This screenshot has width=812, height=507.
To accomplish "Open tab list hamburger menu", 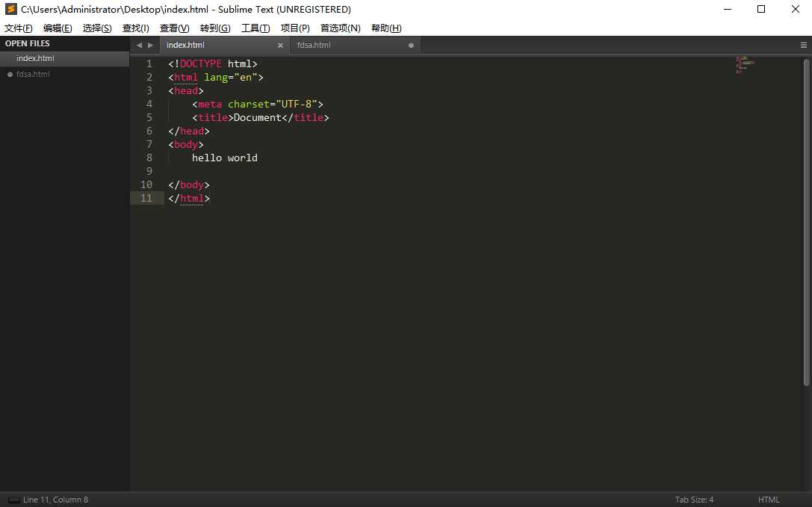I will [x=804, y=45].
